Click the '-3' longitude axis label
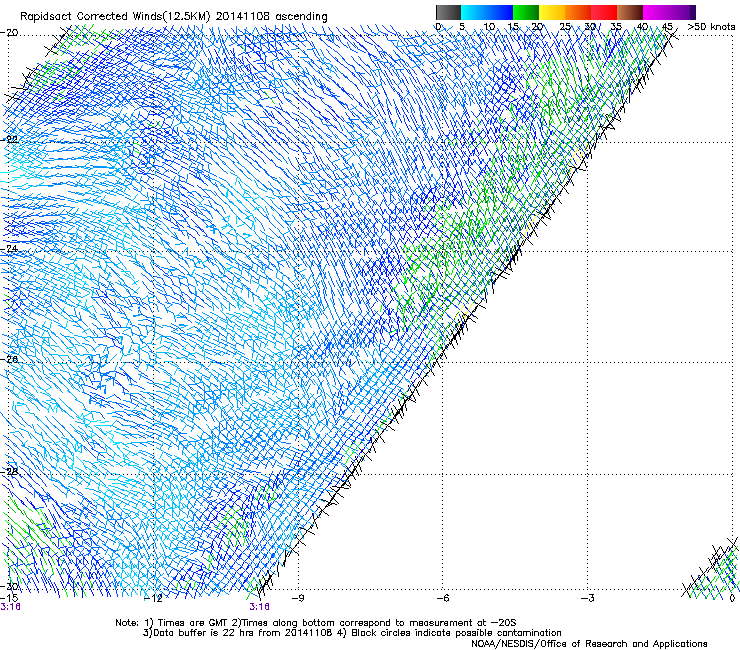This screenshot has width=740, height=650. 588,599
